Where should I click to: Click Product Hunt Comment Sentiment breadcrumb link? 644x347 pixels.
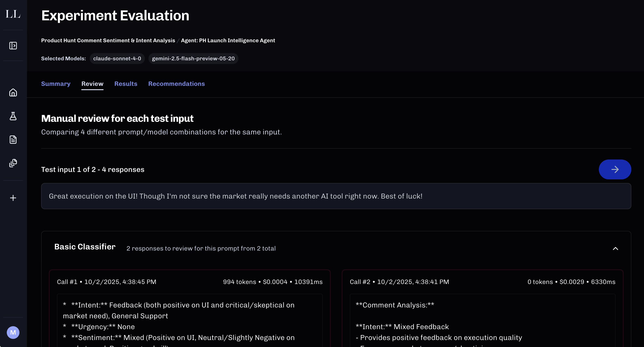click(x=108, y=40)
